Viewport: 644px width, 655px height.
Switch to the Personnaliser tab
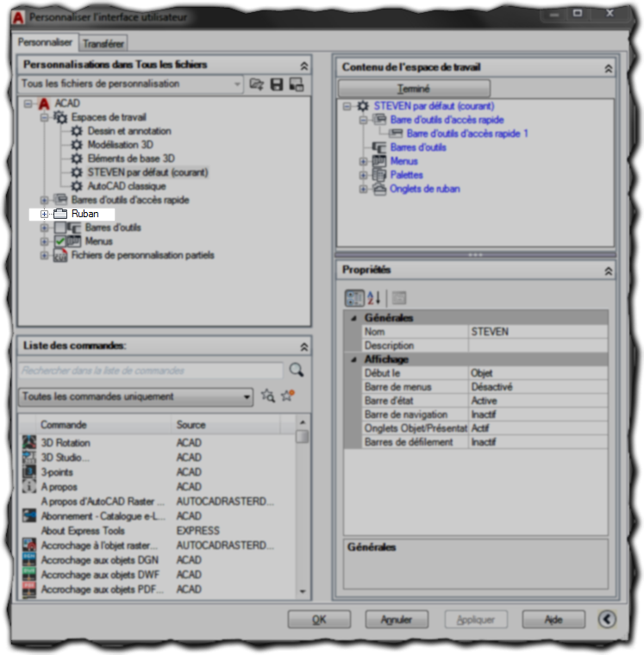click(x=45, y=42)
